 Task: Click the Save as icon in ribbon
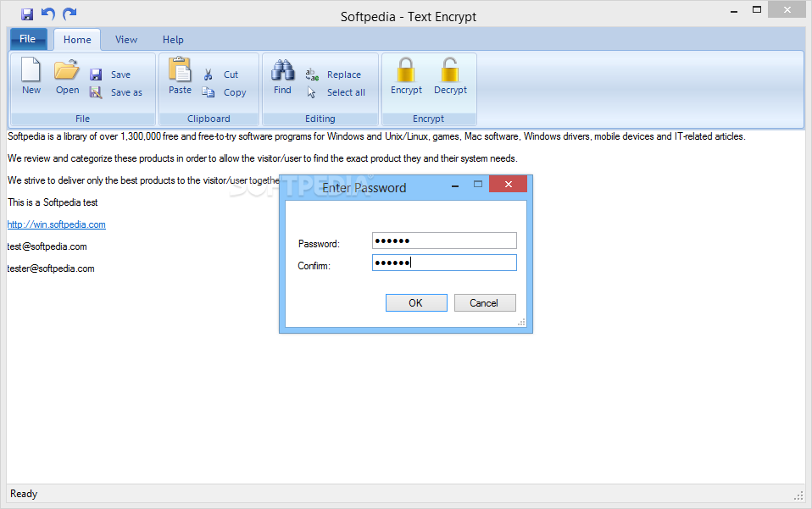pyautogui.click(x=96, y=92)
